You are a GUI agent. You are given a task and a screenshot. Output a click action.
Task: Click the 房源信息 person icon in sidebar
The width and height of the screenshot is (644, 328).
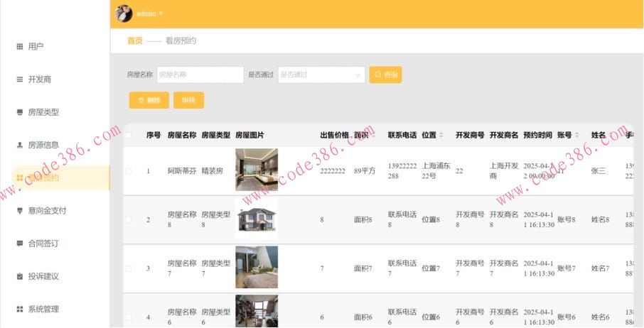pos(20,145)
